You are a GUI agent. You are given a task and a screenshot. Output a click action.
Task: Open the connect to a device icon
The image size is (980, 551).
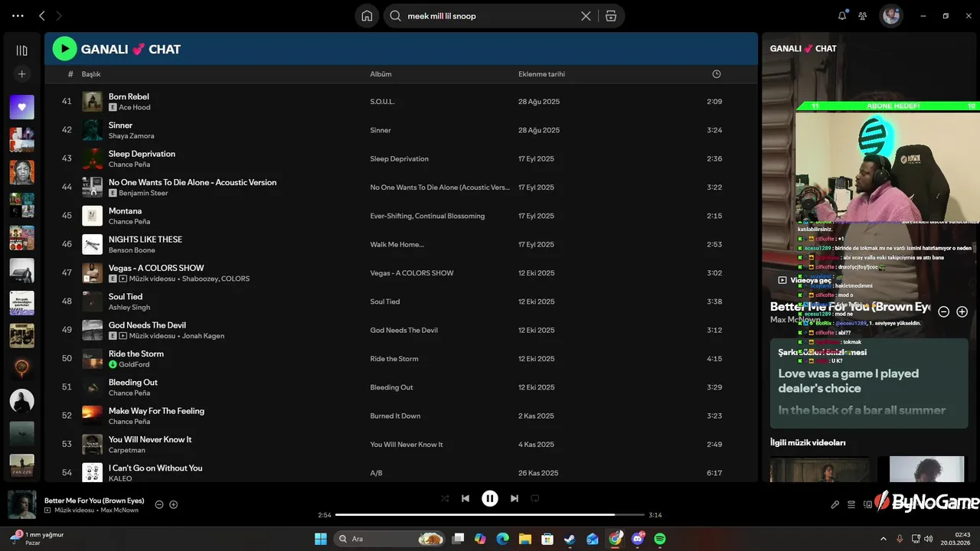click(x=867, y=505)
